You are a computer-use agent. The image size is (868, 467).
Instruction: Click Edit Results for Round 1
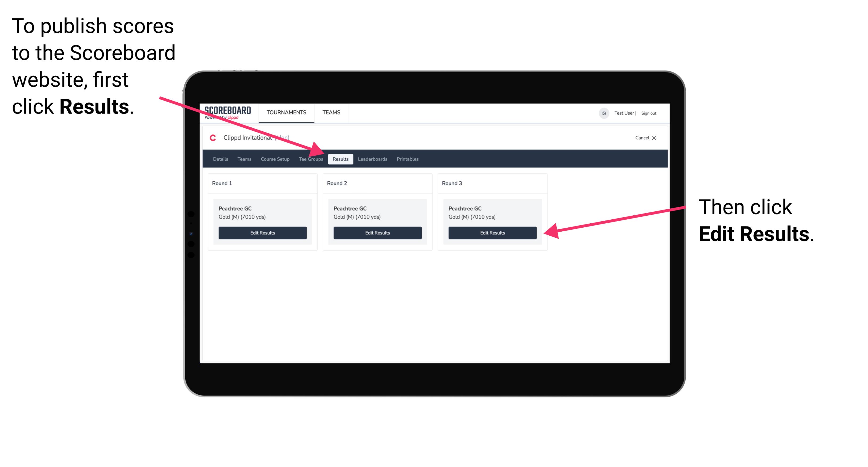[x=262, y=232]
